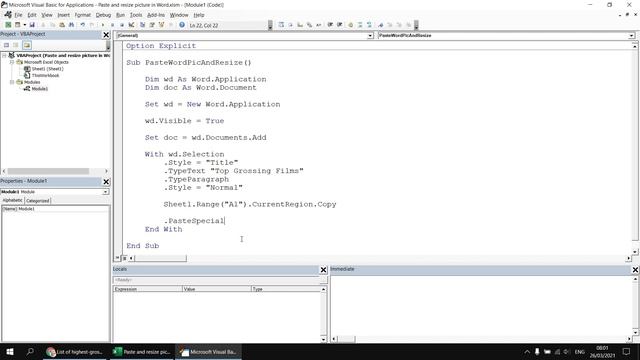Viewport: 640px width, 360px height.
Task: Click View Object icon in Project panel
Action: pyautogui.click(x=16, y=45)
